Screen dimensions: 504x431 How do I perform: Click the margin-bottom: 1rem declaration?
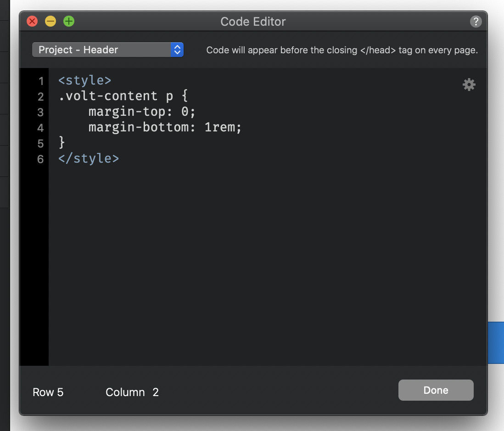coord(165,127)
